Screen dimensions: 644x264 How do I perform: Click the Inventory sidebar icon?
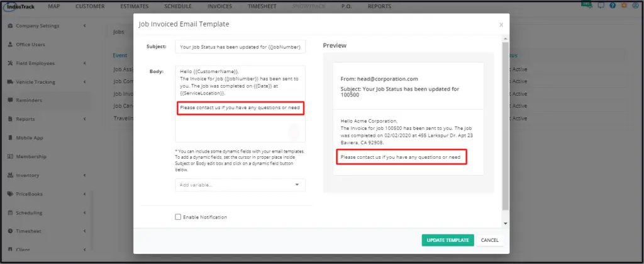pyautogui.click(x=10, y=175)
